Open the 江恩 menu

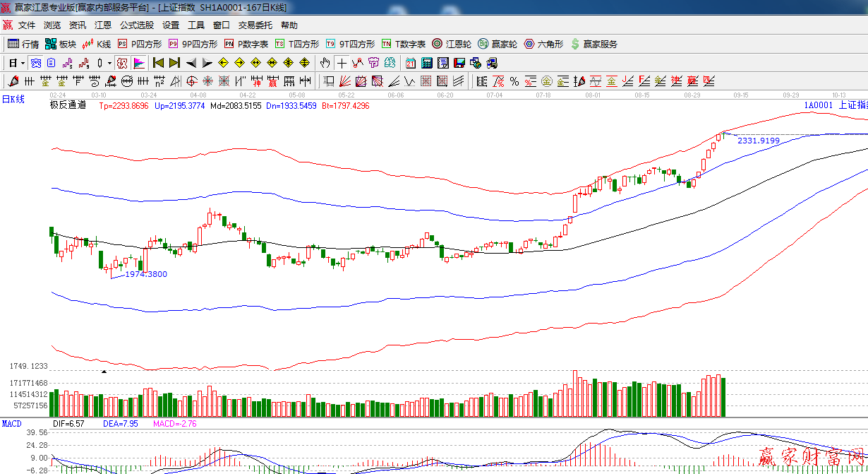(103, 25)
